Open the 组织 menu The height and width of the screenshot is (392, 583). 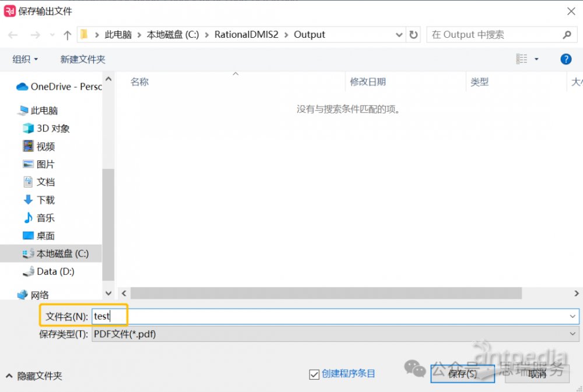(25, 59)
